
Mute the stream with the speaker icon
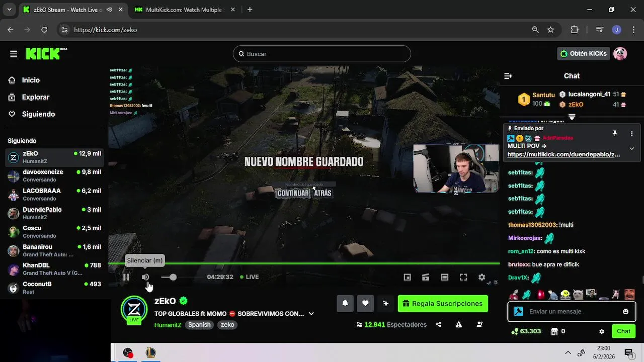(x=145, y=277)
